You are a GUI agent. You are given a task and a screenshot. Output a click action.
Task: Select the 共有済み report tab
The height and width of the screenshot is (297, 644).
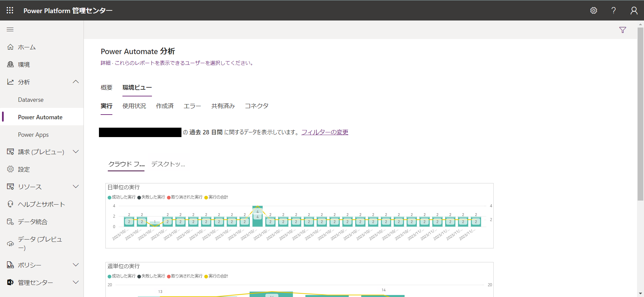tap(223, 106)
